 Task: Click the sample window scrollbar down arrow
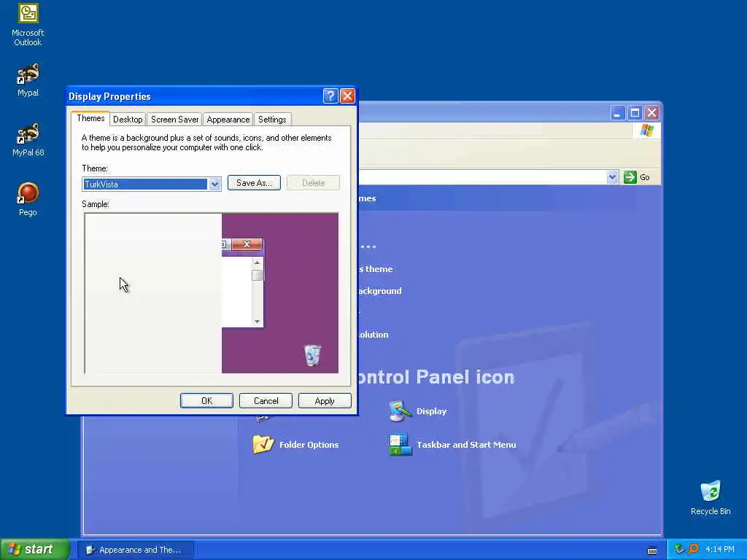[x=257, y=322]
